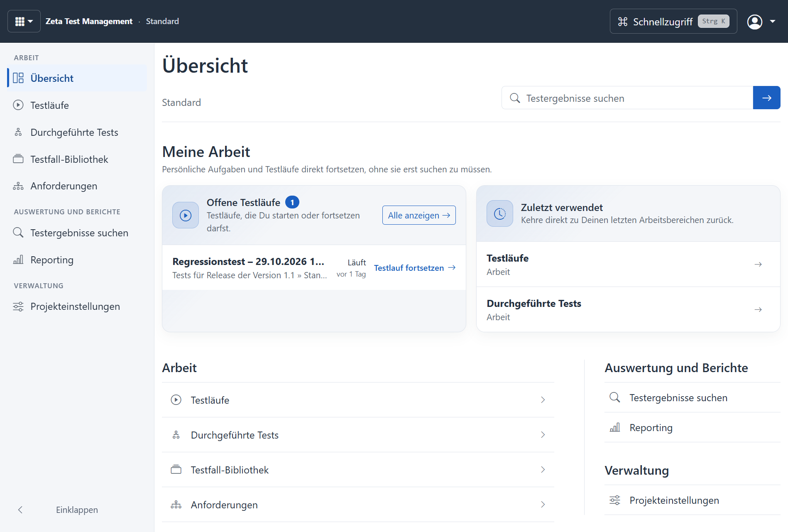Click arrow on recent Durchgeführte Tests row

(x=758, y=309)
